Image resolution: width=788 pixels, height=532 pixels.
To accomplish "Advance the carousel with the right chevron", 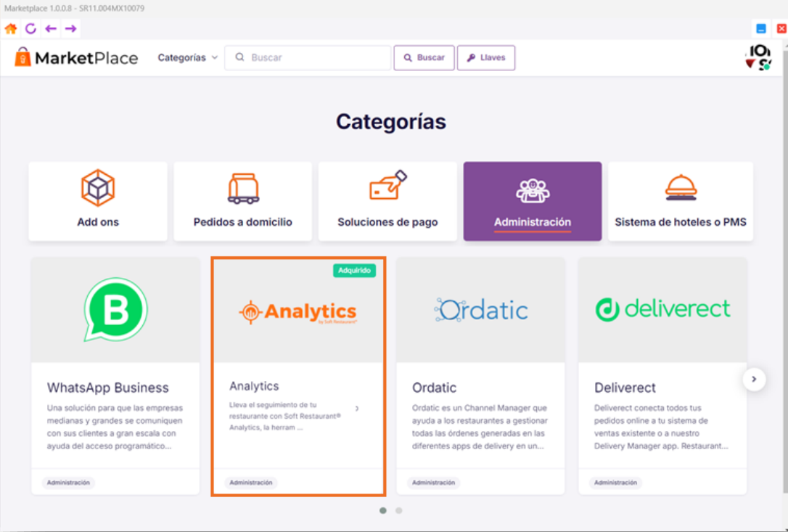I will tap(754, 379).
